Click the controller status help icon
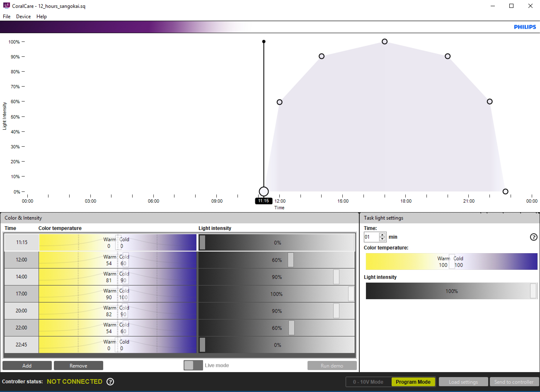The height and width of the screenshot is (392, 540). tap(110, 381)
